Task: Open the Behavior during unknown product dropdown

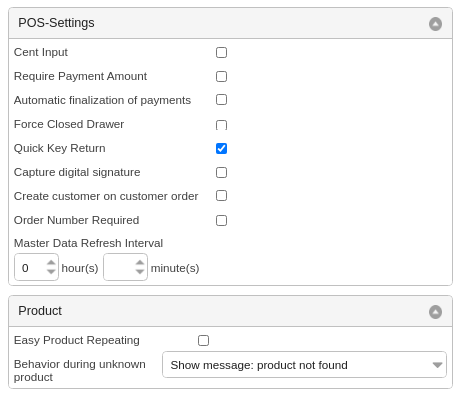Action: click(304, 365)
